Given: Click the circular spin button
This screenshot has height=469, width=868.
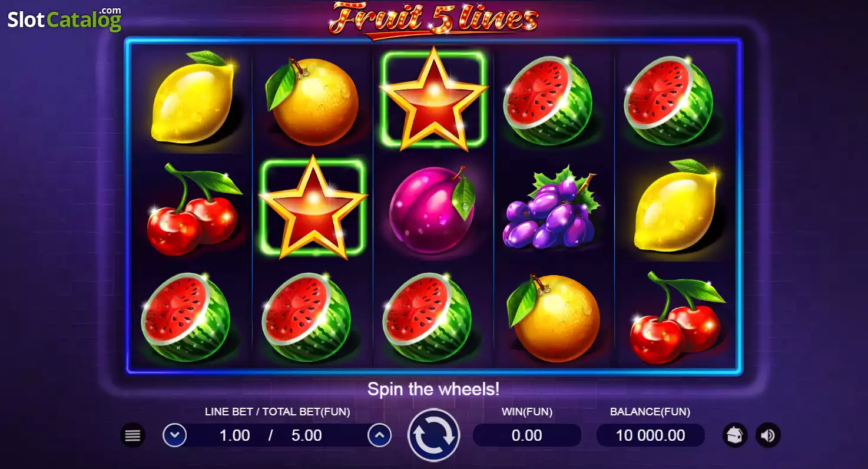Looking at the screenshot, I should pos(433,435).
